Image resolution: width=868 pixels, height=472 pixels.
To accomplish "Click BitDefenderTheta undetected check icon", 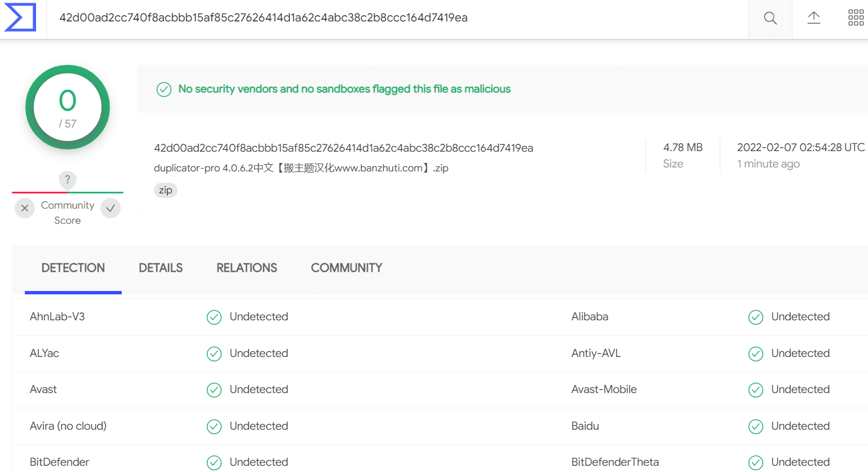I will coord(756,463).
